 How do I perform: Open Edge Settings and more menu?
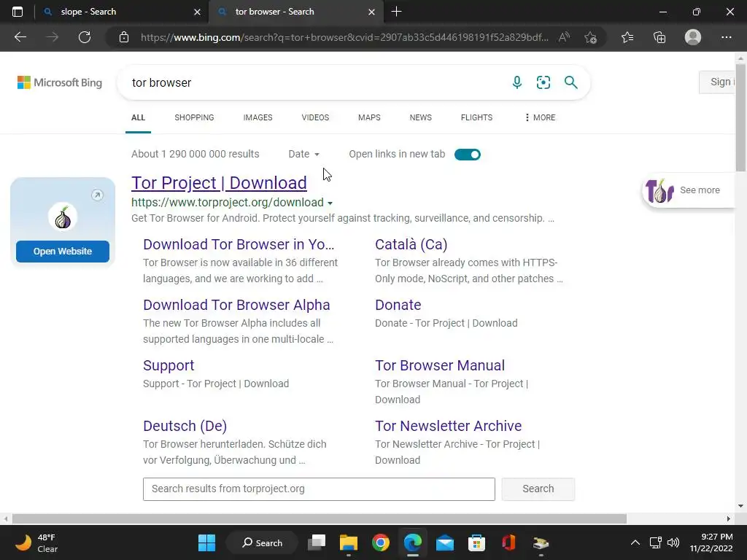(726, 37)
